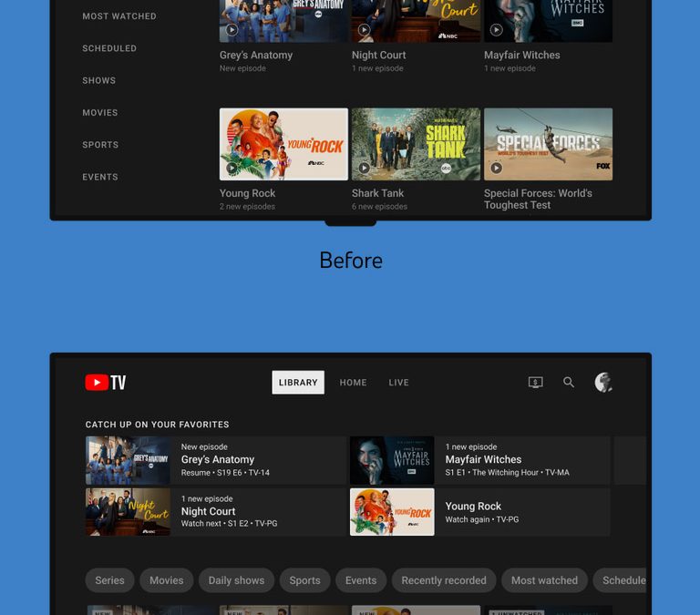The width and height of the screenshot is (700, 615).
Task: Switch to the LIVE tab
Action: 398,383
